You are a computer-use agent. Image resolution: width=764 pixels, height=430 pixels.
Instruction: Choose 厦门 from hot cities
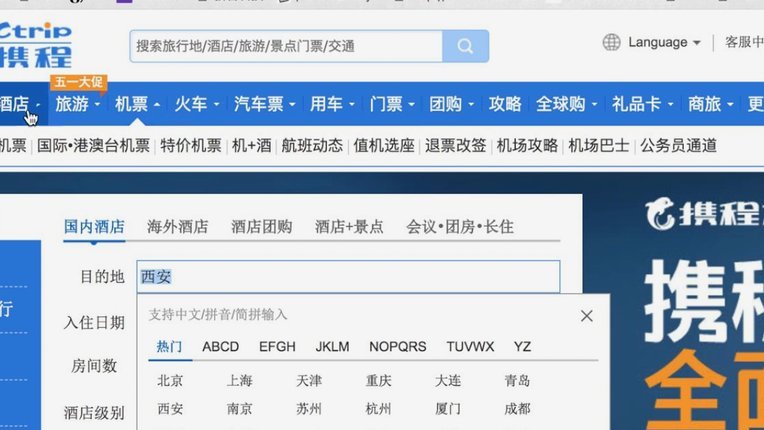click(448, 409)
